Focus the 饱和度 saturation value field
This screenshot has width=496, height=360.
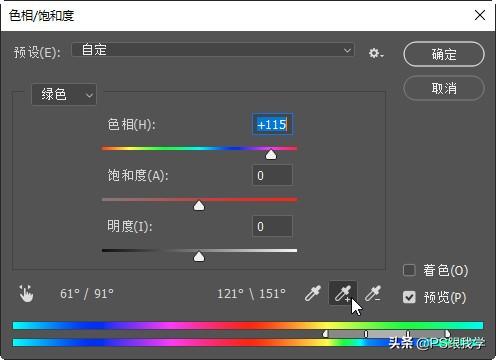tap(272, 175)
